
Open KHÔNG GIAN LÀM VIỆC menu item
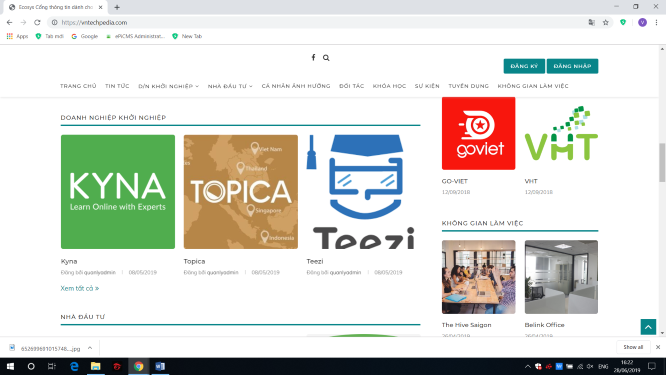coord(533,86)
